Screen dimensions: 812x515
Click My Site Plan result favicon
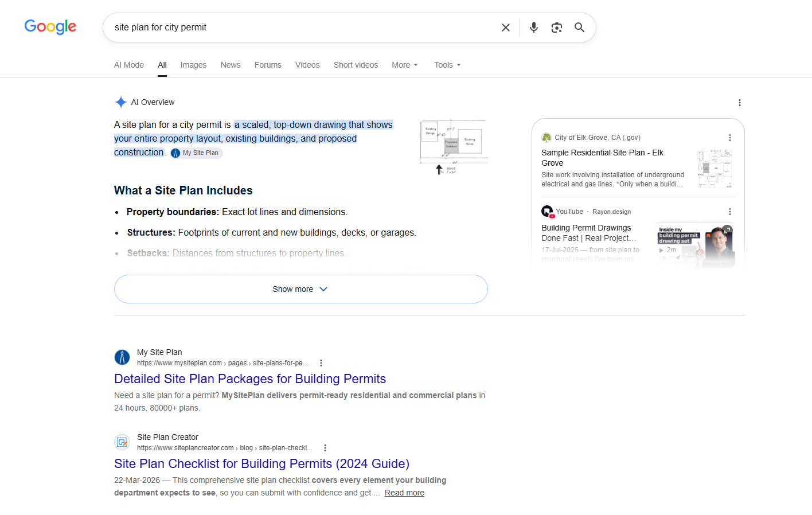pyautogui.click(x=122, y=357)
